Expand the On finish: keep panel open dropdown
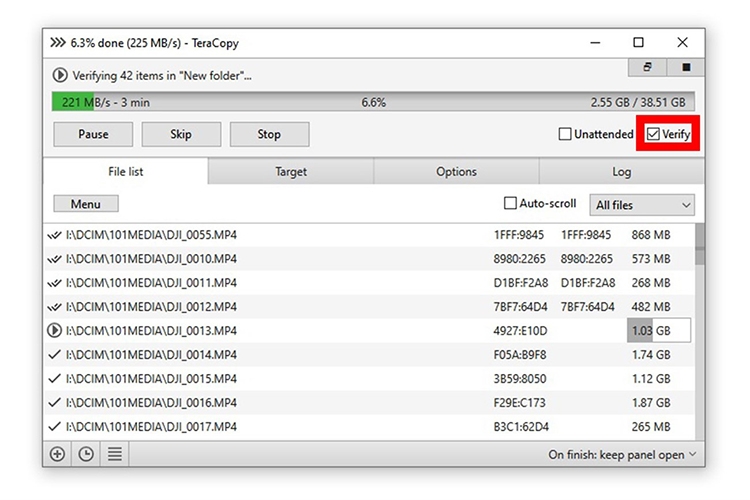 click(622, 455)
